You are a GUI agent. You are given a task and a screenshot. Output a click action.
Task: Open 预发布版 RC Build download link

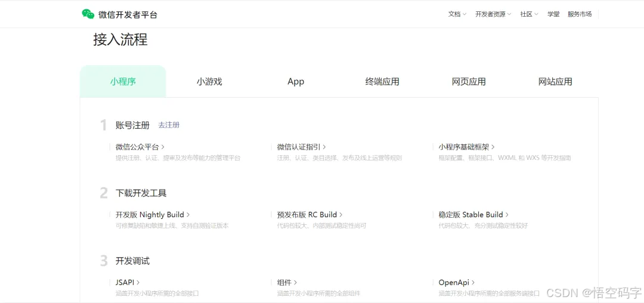coord(309,214)
